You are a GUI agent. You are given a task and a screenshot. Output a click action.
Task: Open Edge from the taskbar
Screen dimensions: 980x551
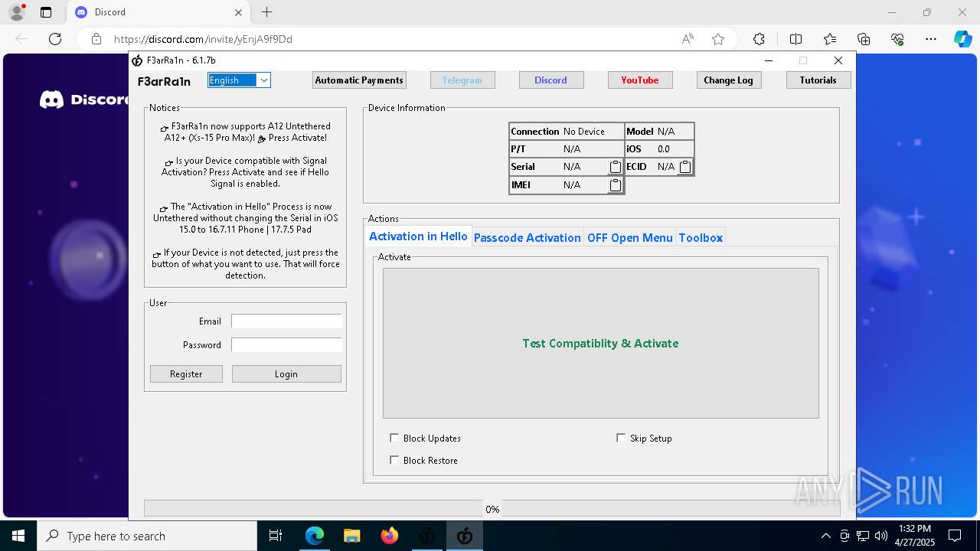pyautogui.click(x=315, y=536)
